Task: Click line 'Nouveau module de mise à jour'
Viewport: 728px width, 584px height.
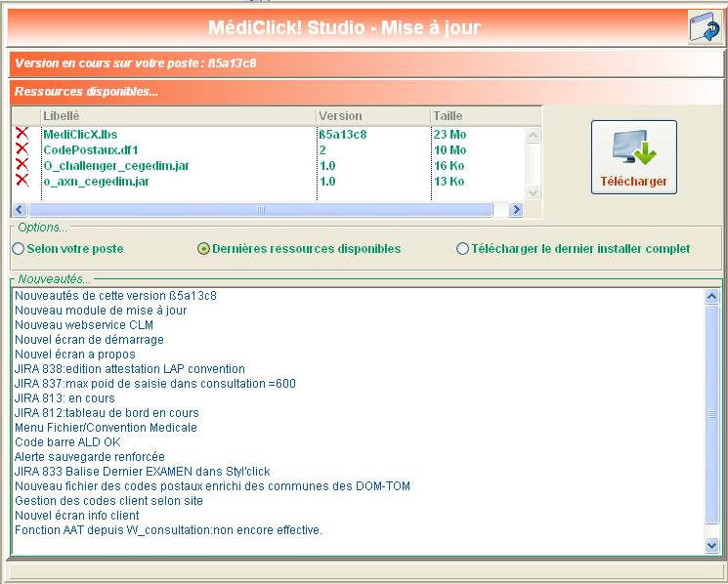Action: [101, 311]
